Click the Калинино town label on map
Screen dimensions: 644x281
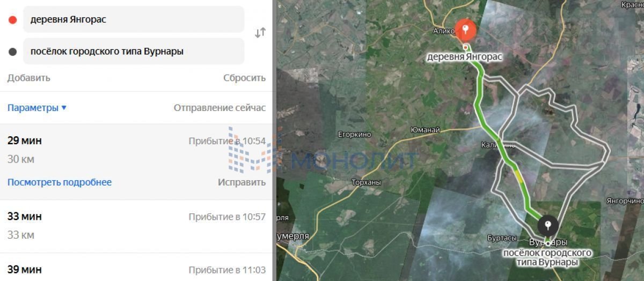tap(497, 145)
